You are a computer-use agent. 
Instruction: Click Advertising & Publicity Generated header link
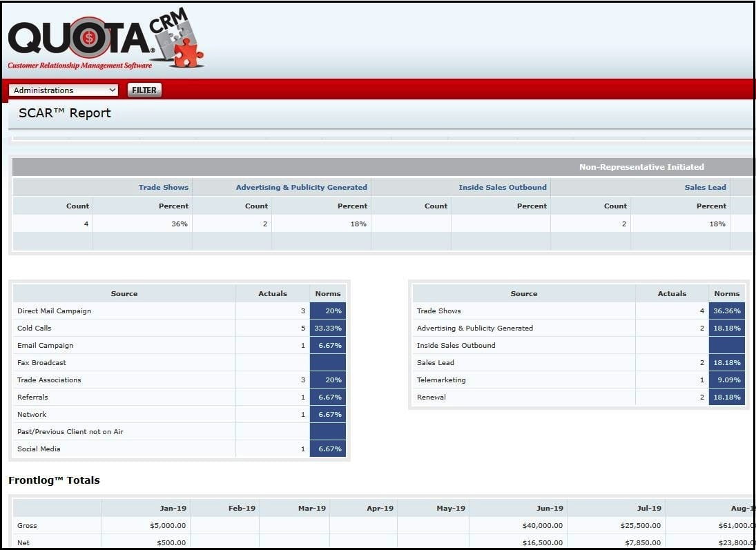click(301, 187)
